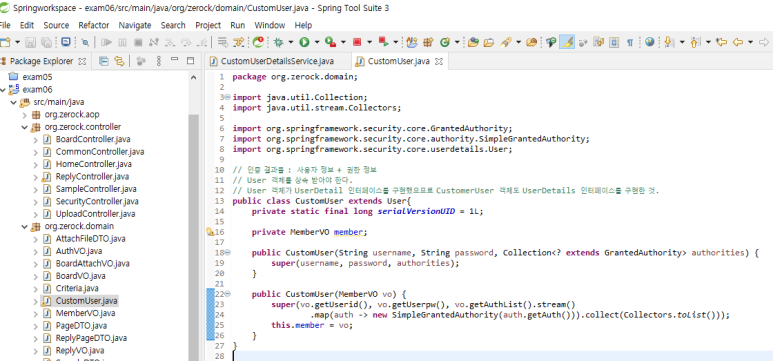Collapse the org.zerock.domain package

click(x=24, y=227)
